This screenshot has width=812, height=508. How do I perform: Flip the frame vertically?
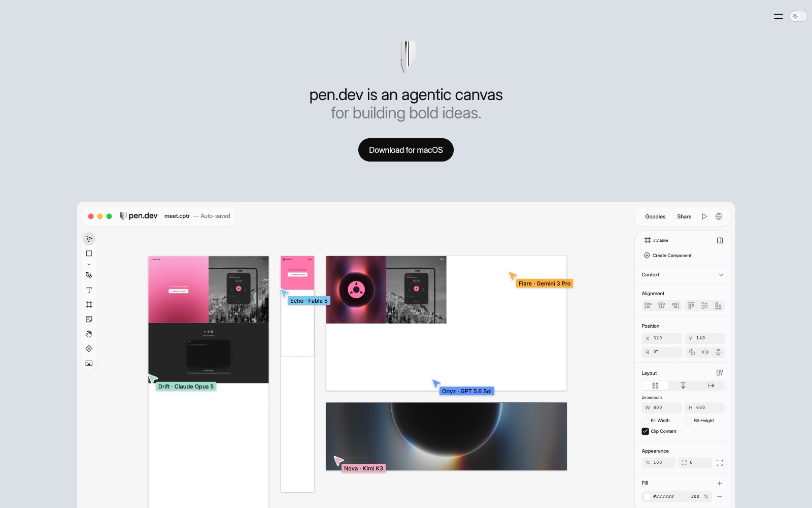718,352
